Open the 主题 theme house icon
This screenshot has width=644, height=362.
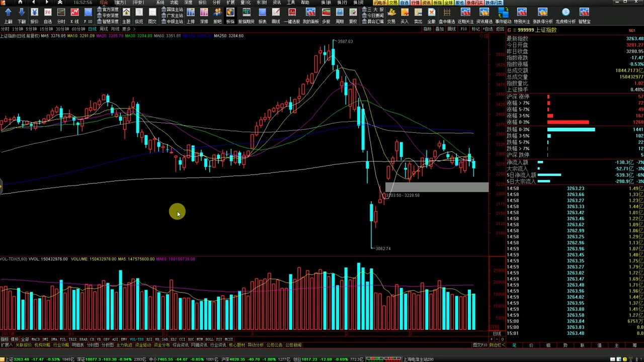126,12
